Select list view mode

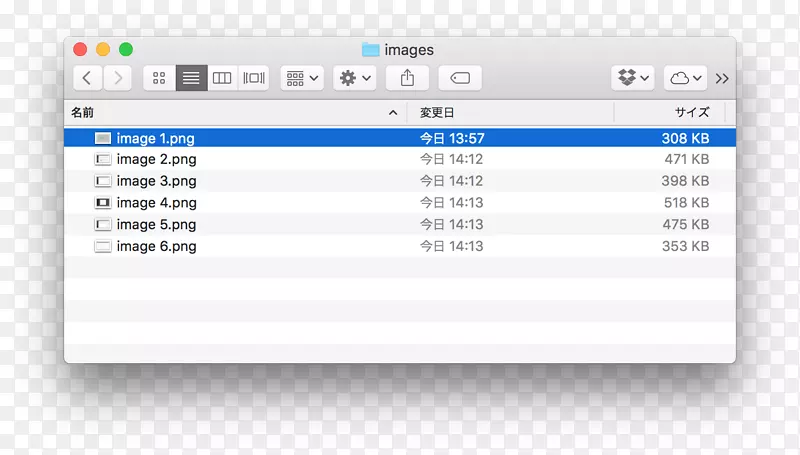(x=191, y=78)
